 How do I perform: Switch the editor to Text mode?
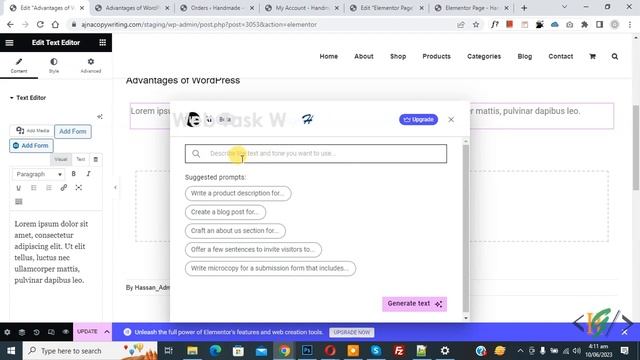[80, 159]
